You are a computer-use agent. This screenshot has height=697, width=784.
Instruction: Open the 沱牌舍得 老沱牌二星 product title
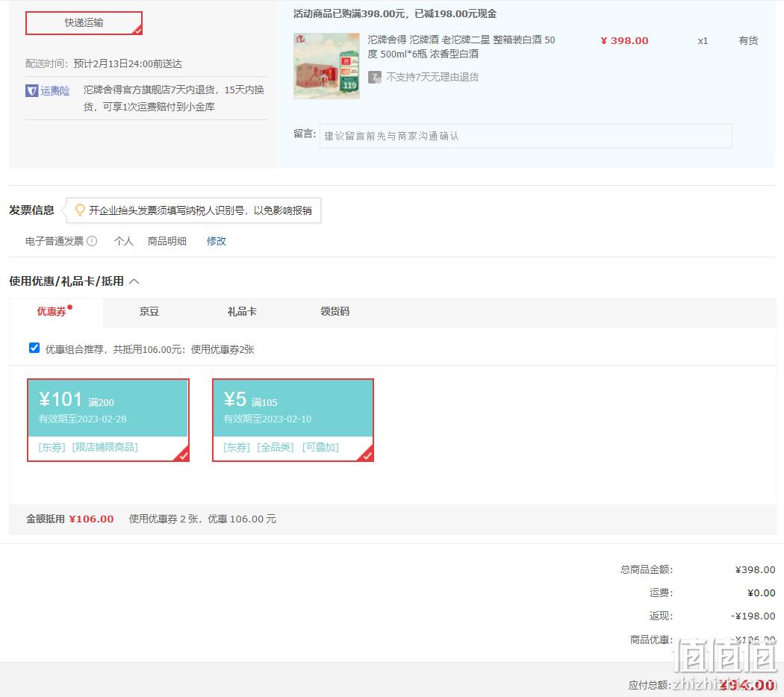(x=461, y=46)
